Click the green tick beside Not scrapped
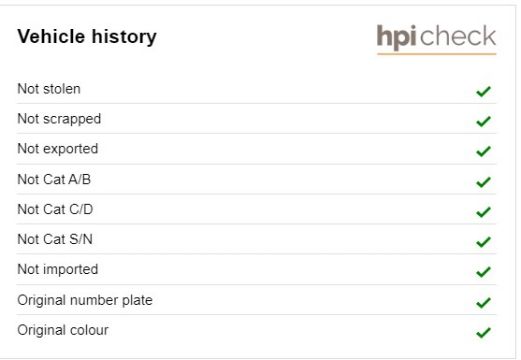521x360 pixels. point(483,121)
